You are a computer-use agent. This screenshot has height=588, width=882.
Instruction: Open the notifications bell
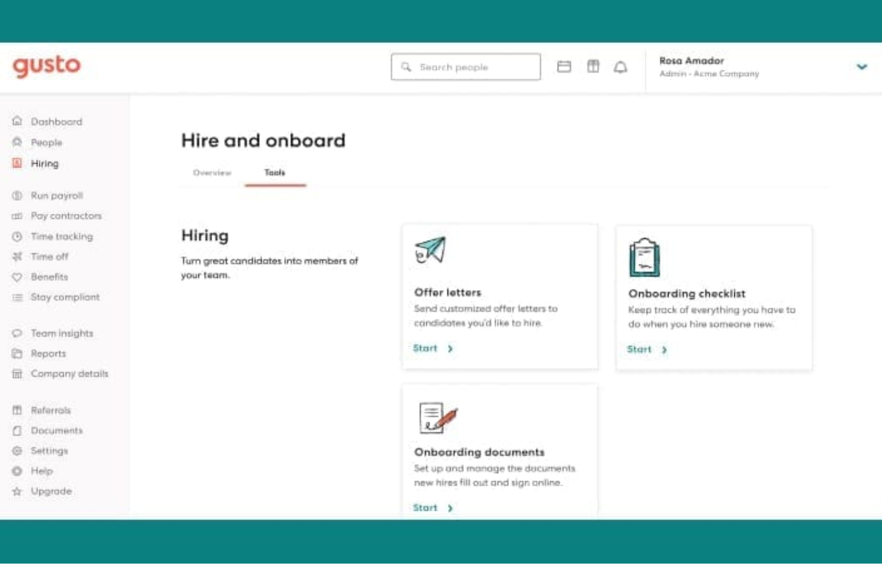coord(620,67)
